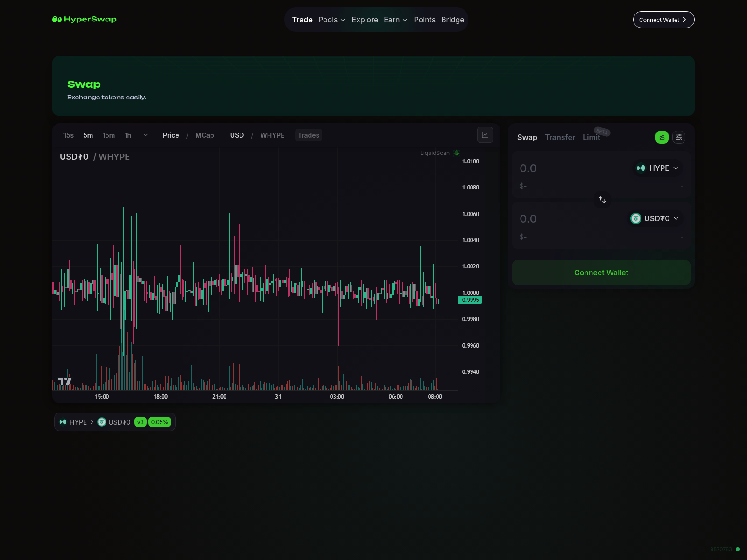Click the HYPE token icon in swap input
Screen dimensions: 747x560
click(640, 168)
